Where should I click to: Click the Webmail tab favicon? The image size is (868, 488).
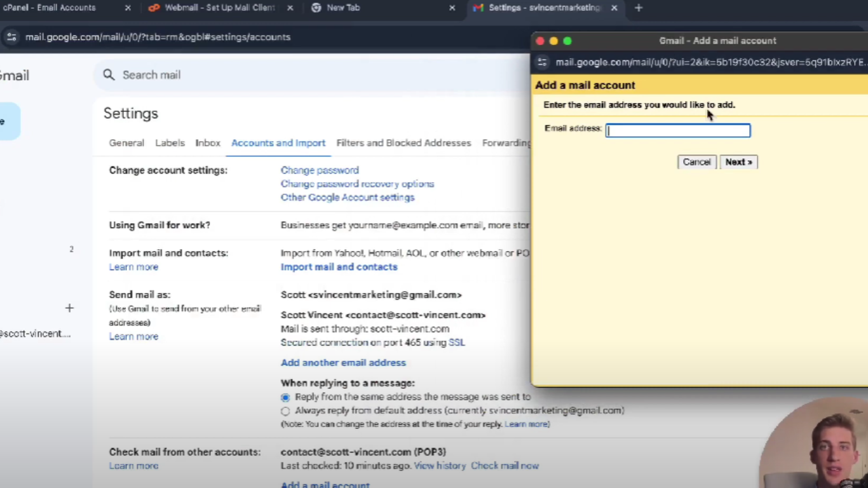tap(154, 8)
